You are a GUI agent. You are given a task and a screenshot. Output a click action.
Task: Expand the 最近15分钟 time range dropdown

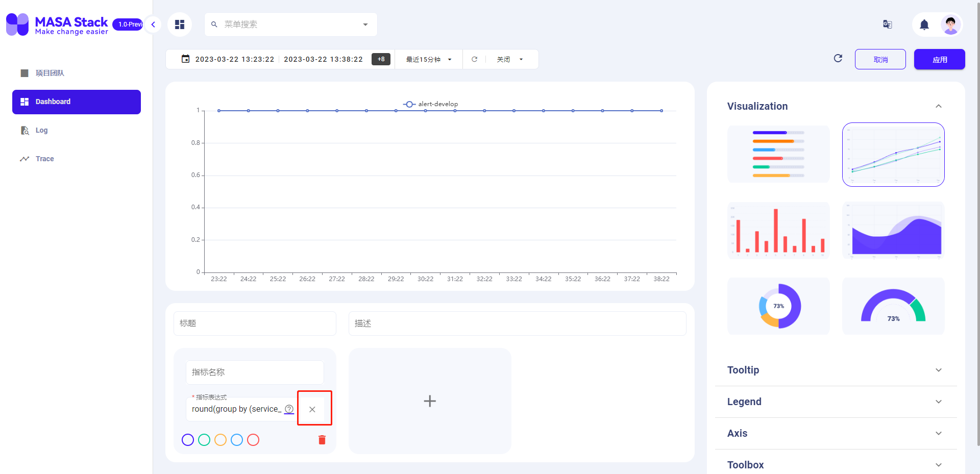428,59
